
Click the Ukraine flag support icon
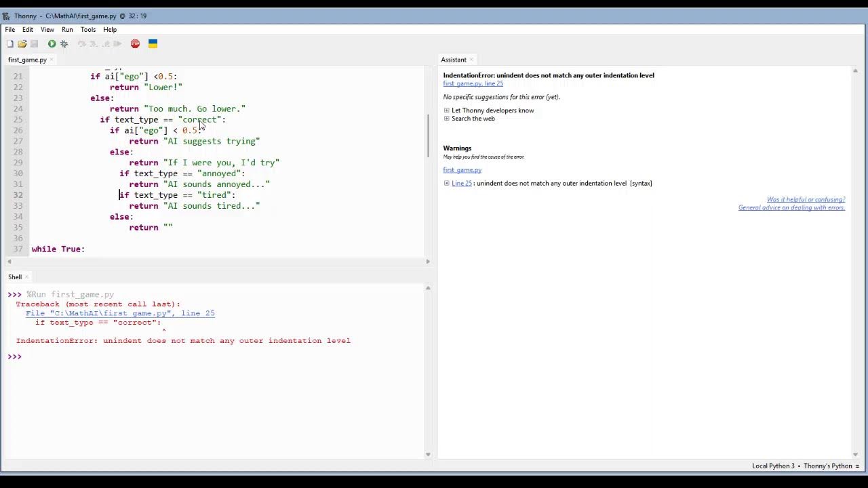(153, 44)
